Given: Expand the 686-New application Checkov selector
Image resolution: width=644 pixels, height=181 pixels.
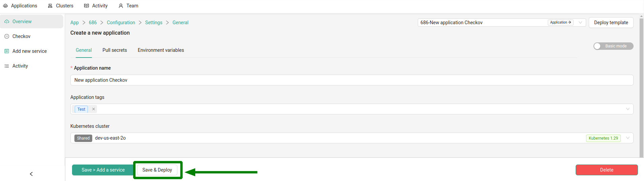Looking at the screenshot, I should [x=580, y=23].
